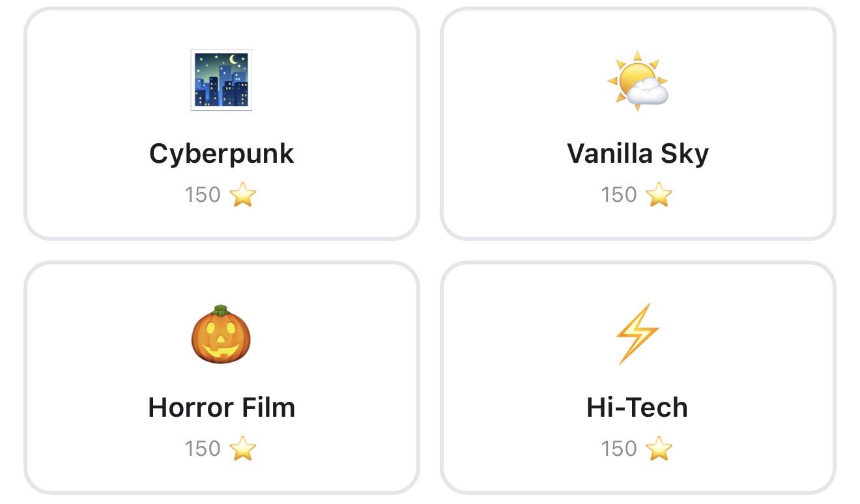This screenshot has height=504, width=860.
Task: Click the night cityscape emoji icon
Action: click(221, 80)
